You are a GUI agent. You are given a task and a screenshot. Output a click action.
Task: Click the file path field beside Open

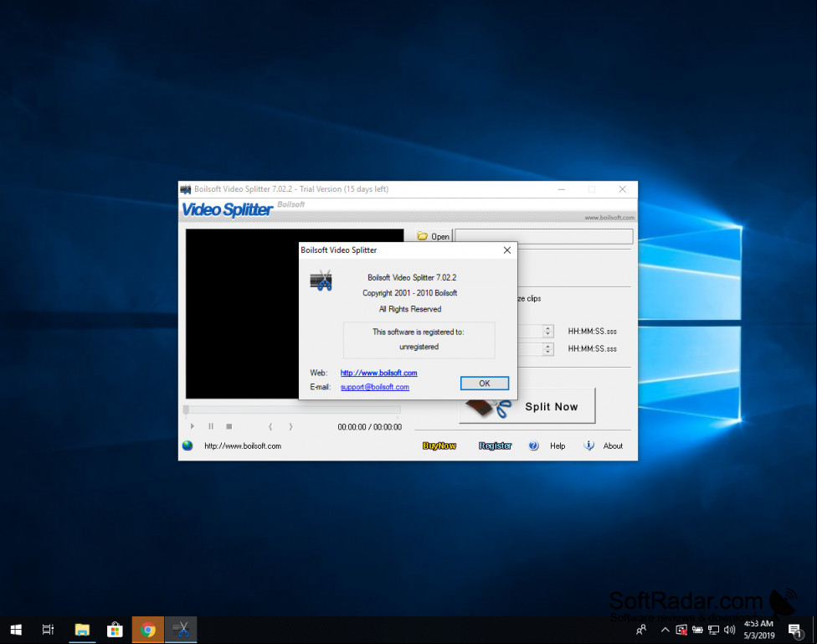[x=544, y=236]
